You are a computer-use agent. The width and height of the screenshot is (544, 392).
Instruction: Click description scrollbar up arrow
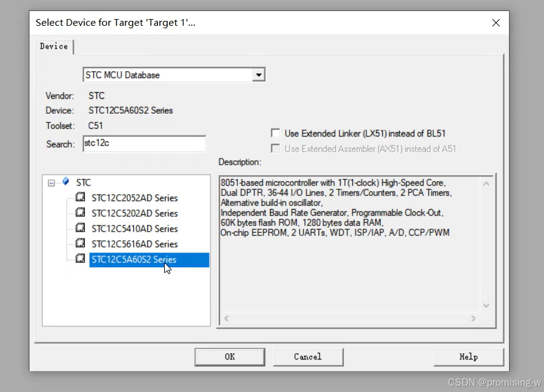tap(486, 184)
